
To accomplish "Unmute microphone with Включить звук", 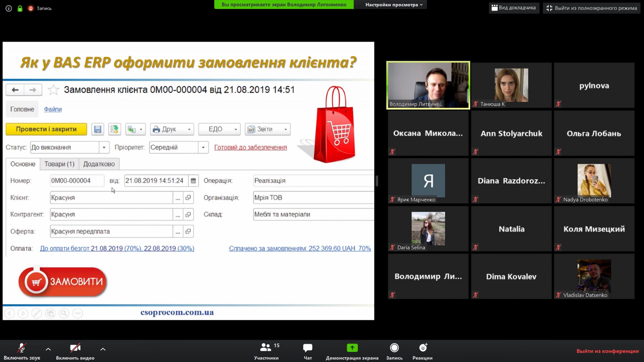I will tap(22, 351).
